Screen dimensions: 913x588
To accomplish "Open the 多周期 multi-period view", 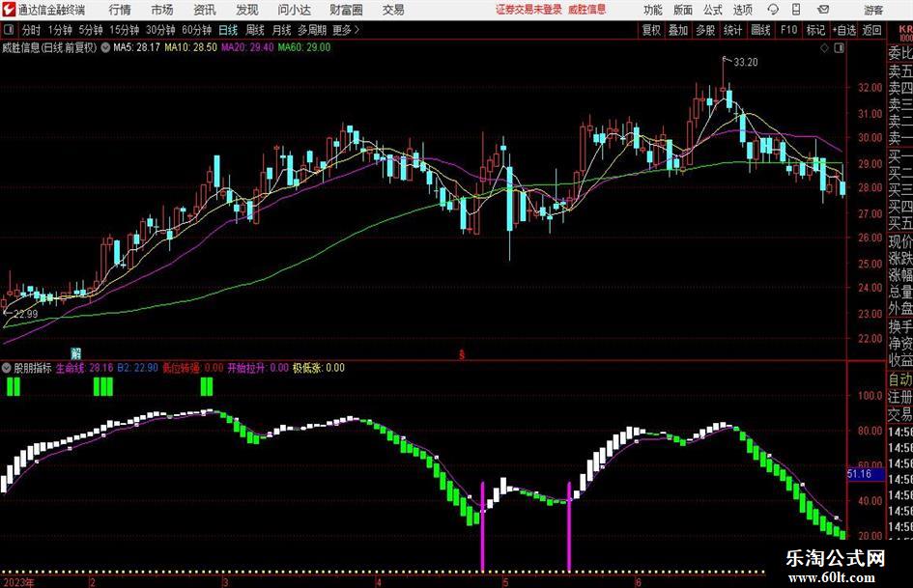I will point(312,30).
